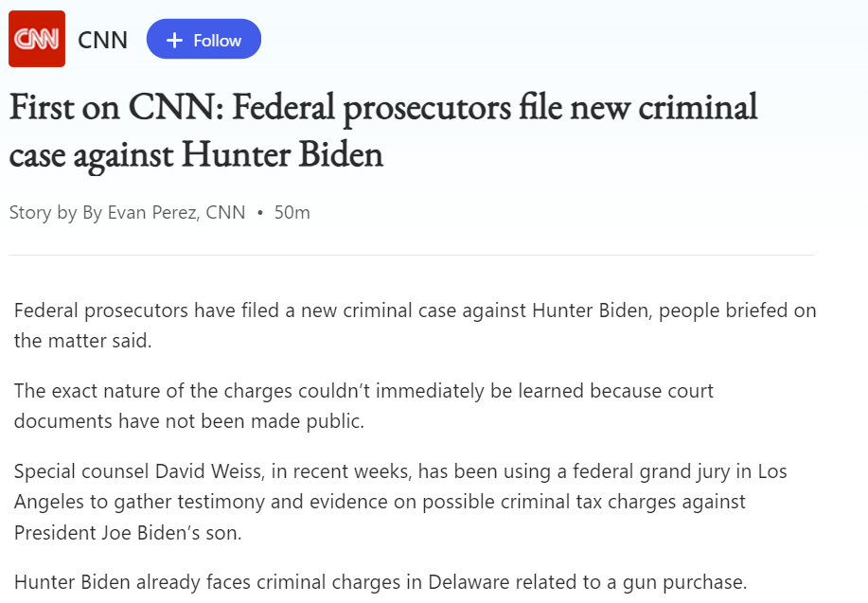Follow the CNN publisher

point(204,40)
